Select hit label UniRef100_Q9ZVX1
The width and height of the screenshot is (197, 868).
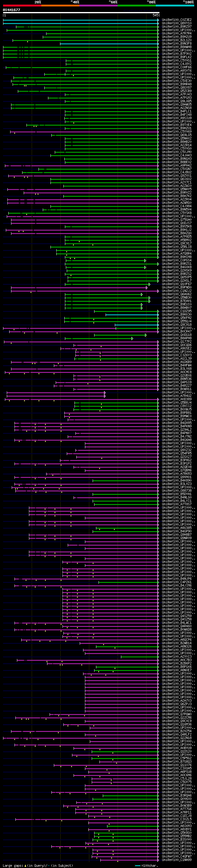point(177,176)
